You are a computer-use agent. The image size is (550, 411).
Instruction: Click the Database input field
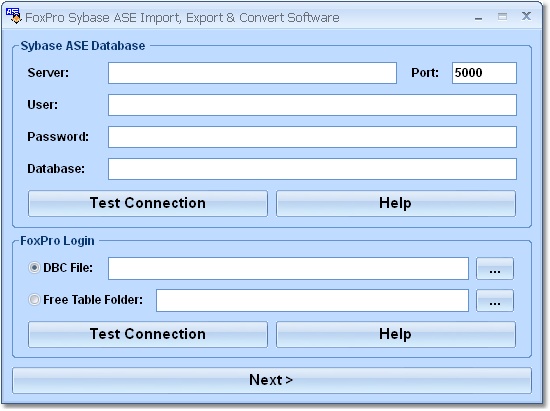coord(312,169)
